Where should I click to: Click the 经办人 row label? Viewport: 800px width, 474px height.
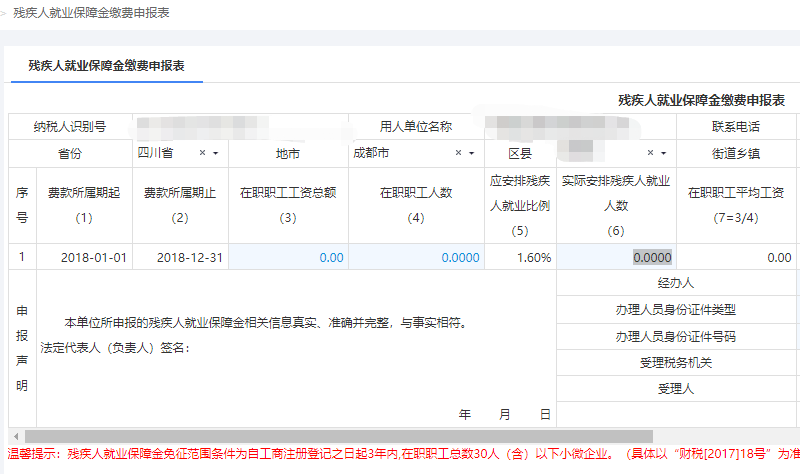676,283
